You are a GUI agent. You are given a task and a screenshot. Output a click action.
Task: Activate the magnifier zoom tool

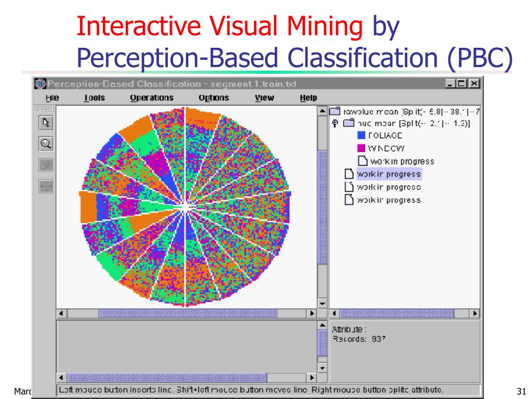point(46,144)
